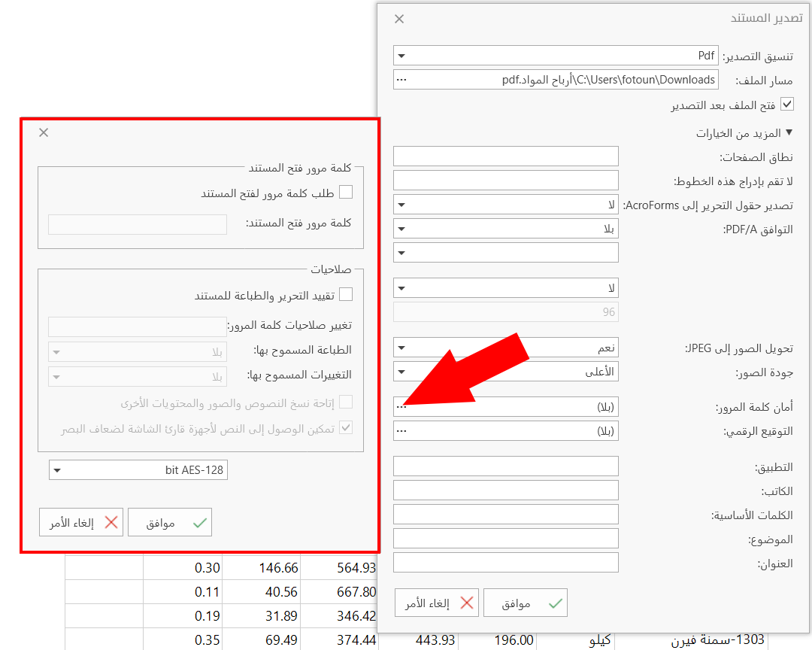The image size is (812, 650).
Task: Click the تغيير صلاحيات كلمة المرور field
Action: pos(138,327)
